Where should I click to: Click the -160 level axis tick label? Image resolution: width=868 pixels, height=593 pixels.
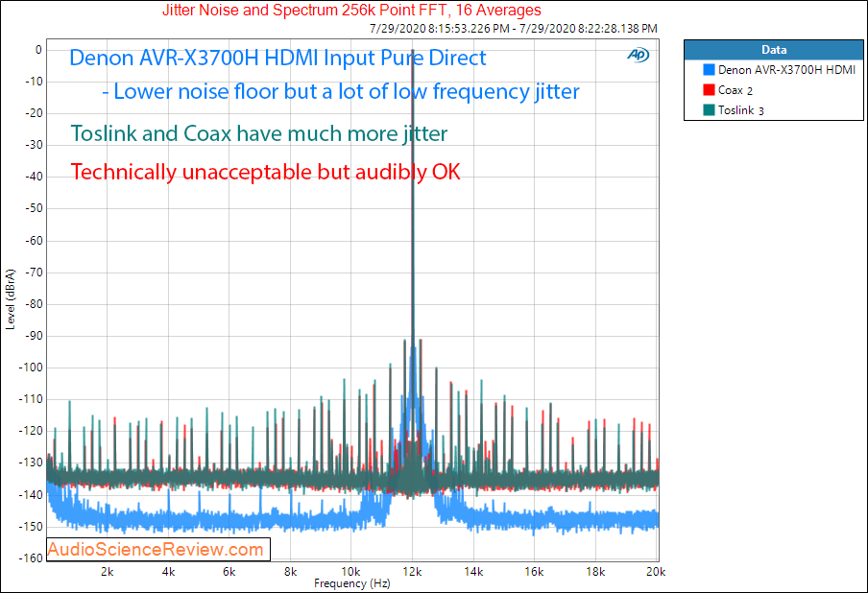(x=31, y=557)
